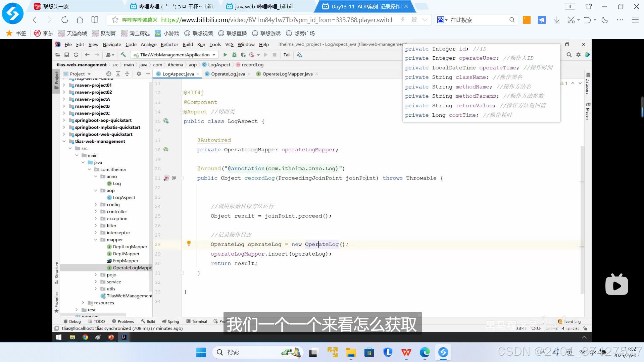Click expand all icon in Project panel
The height and width of the screenshot is (362, 644).
coord(118,74)
